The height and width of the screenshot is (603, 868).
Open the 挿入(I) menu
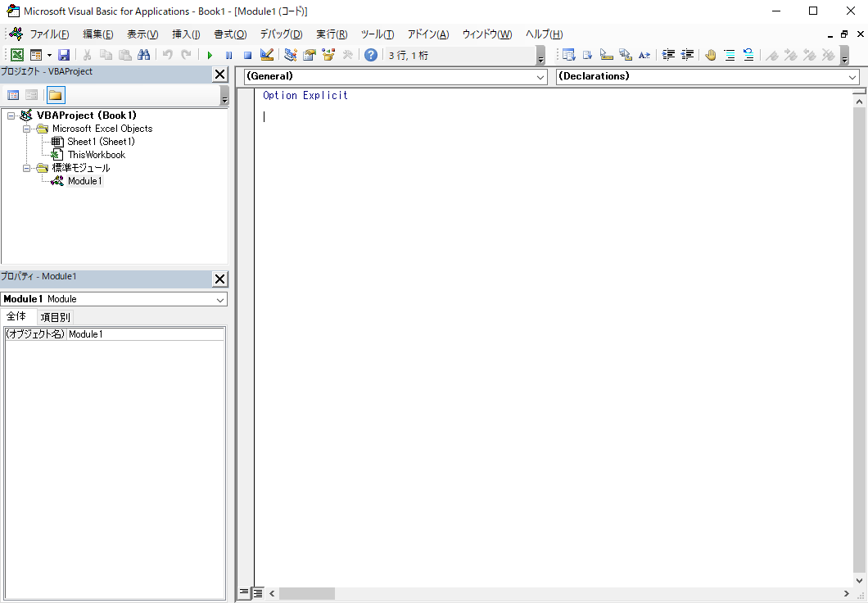pyautogui.click(x=186, y=34)
